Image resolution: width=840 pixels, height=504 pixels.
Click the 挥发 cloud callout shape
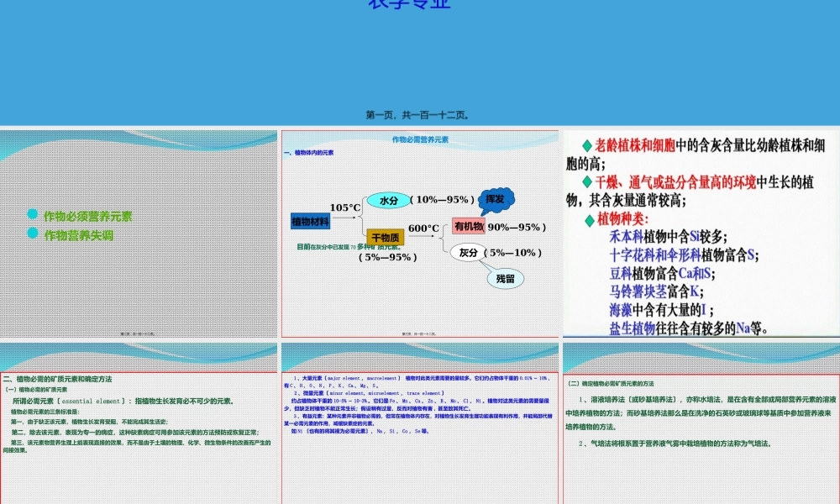click(x=497, y=201)
